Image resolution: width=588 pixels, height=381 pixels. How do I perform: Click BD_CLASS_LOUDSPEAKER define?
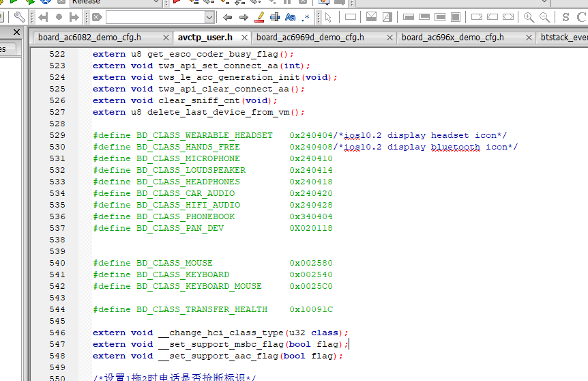point(191,170)
